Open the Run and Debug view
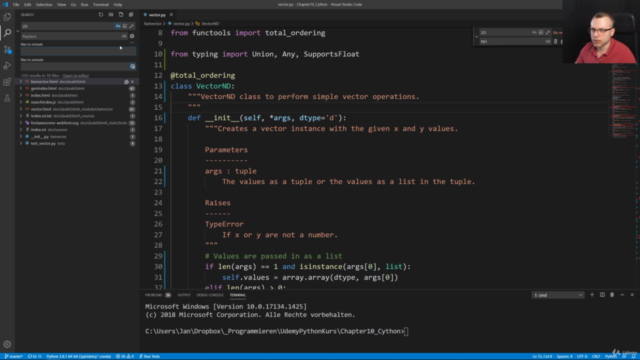Viewport: 640px width, 360px height. pos(7,66)
